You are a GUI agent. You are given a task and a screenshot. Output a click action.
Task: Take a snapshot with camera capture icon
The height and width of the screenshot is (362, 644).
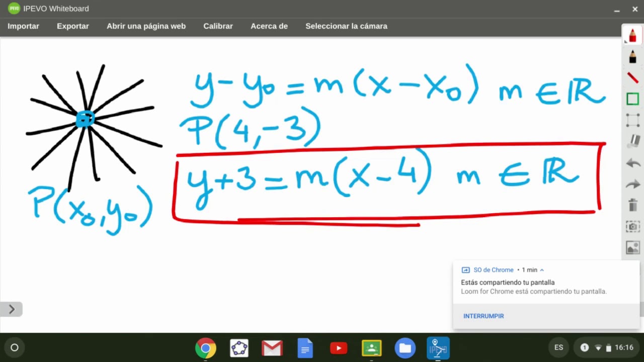click(x=632, y=226)
